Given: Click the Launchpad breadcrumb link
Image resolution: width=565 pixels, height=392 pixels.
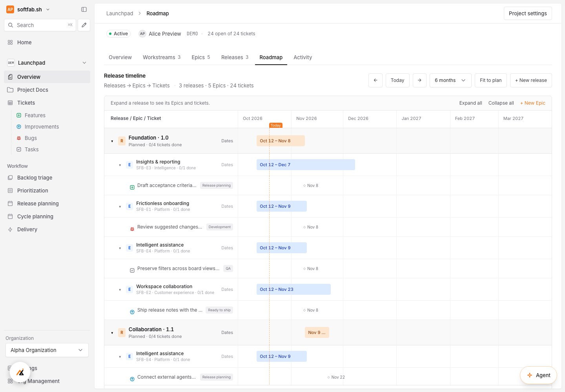Looking at the screenshot, I should (120, 13).
